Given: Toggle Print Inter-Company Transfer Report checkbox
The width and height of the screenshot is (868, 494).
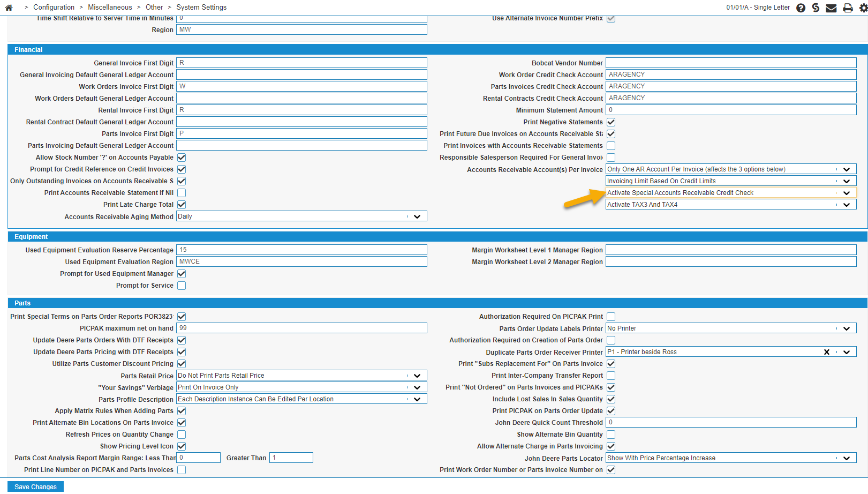Looking at the screenshot, I should pyautogui.click(x=611, y=376).
